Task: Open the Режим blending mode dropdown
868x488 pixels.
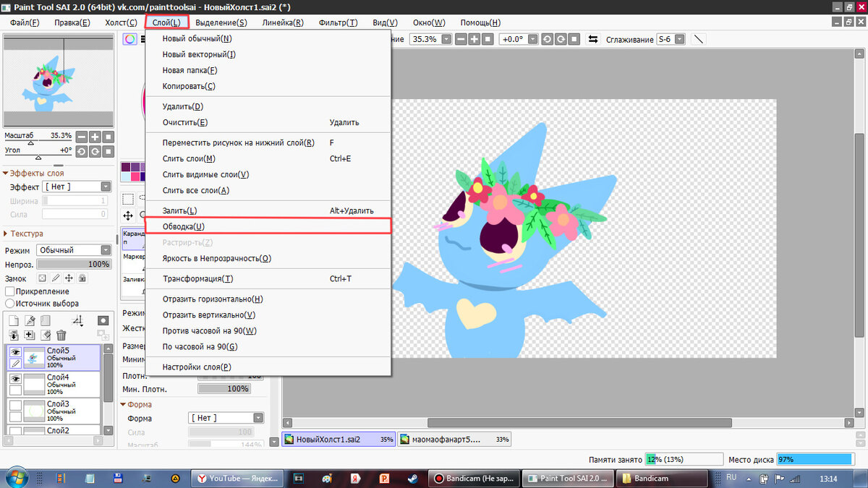Action: coord(73,250)
